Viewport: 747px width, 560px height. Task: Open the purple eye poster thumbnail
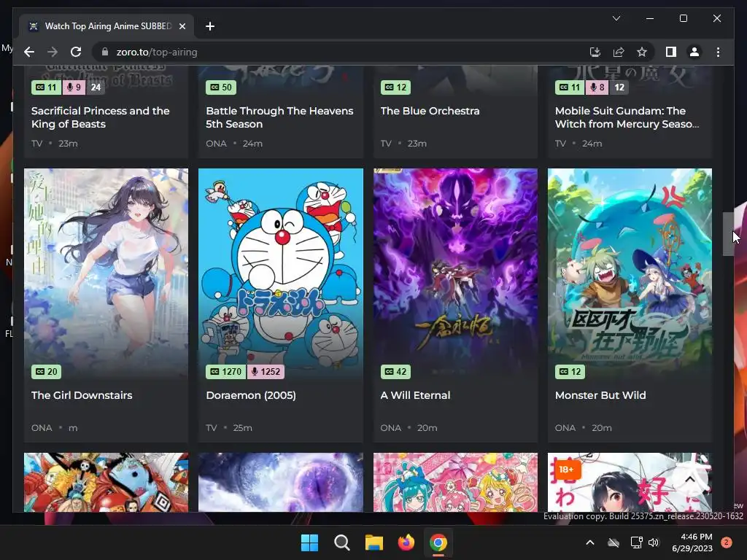point(281,483)
